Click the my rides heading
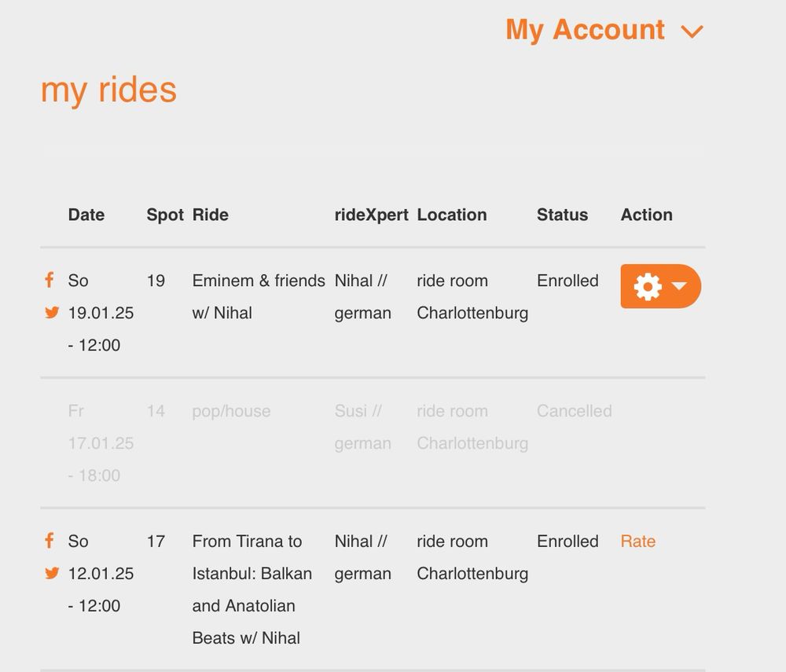This screenshot has height=672, width=786. click(108, 90)
